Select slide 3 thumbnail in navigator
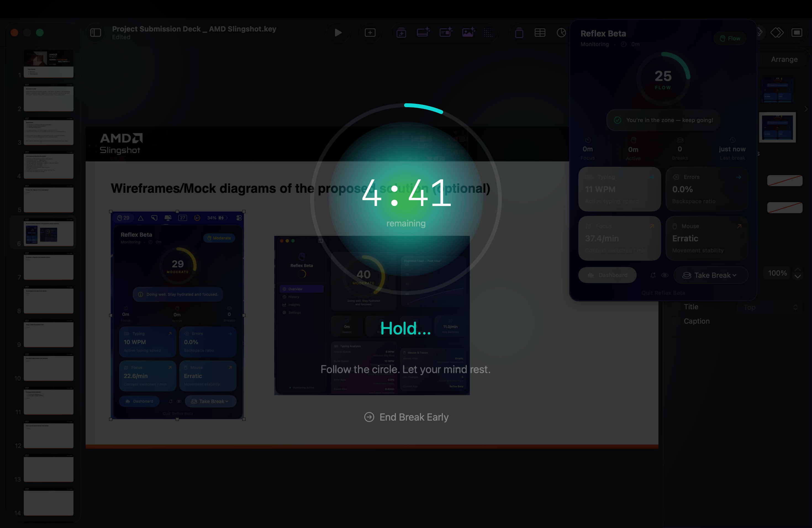 [x=48, y=132]
